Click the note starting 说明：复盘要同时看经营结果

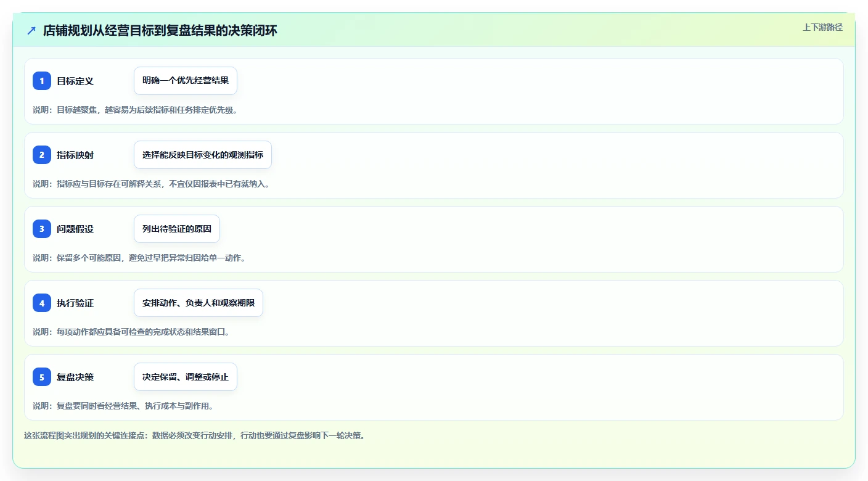click(123, 406)
